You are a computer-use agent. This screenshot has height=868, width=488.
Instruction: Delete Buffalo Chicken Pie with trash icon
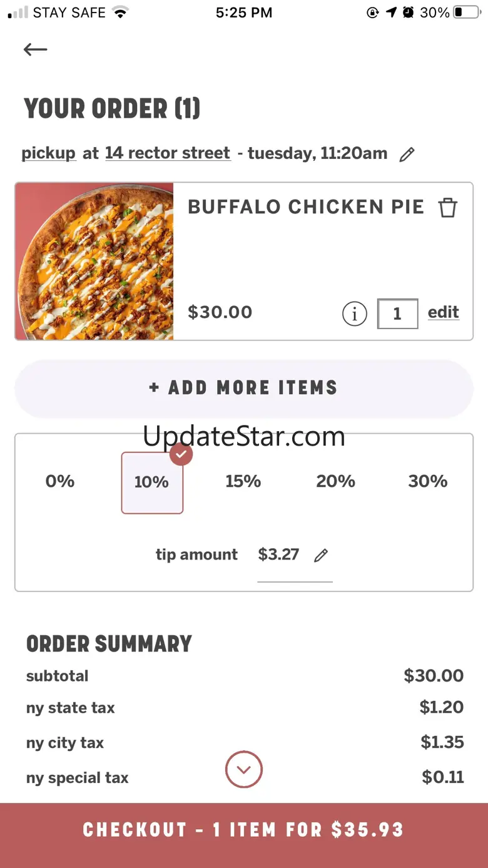(x=447, y=208)
